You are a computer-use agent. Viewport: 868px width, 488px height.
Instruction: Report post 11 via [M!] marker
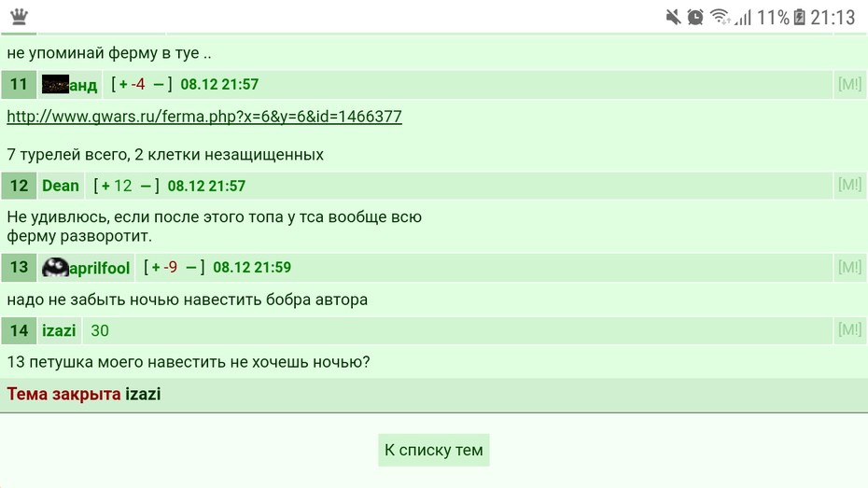[x=849, y=84]
